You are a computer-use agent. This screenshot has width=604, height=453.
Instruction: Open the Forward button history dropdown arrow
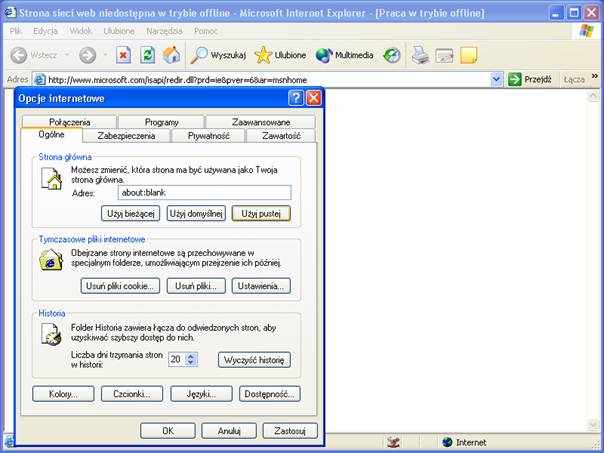click(x=104, y=55)
